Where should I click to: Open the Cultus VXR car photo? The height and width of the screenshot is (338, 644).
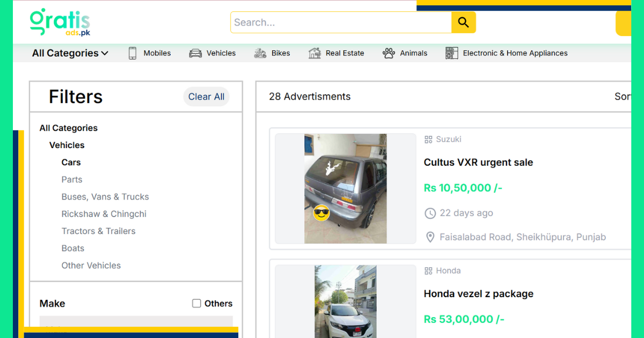(346, 189)
